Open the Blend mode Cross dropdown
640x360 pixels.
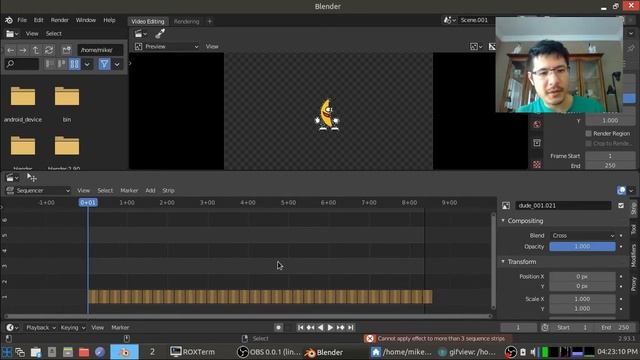point(582,236)
